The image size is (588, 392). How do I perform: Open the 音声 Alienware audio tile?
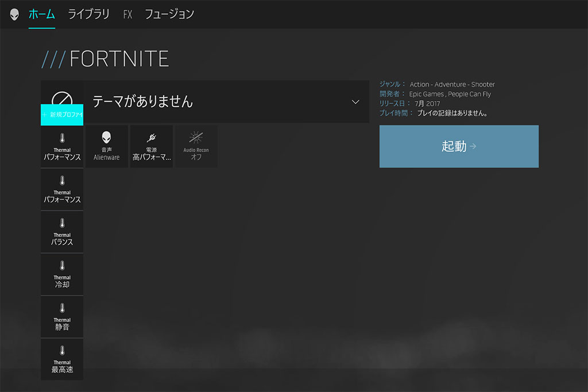pos(106,146)
